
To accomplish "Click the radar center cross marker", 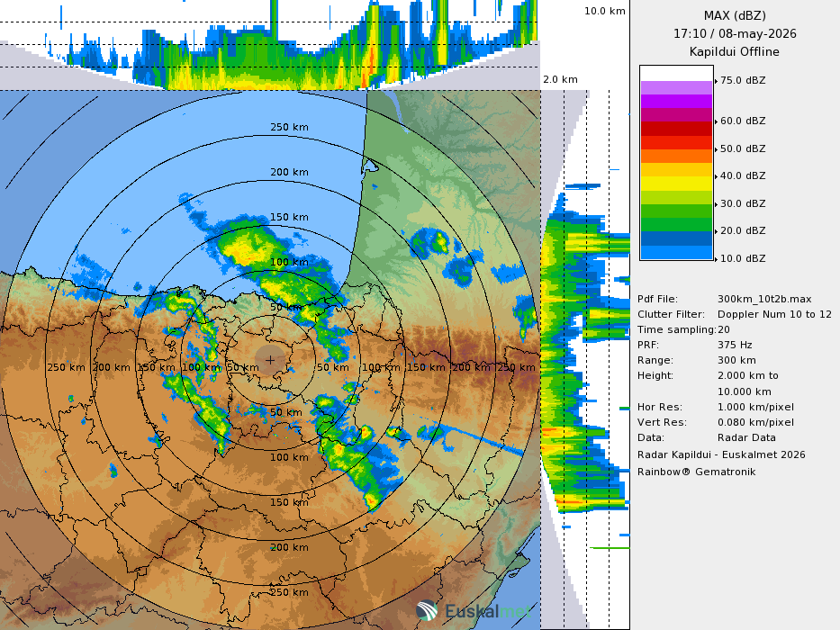I will pos(270,360).
